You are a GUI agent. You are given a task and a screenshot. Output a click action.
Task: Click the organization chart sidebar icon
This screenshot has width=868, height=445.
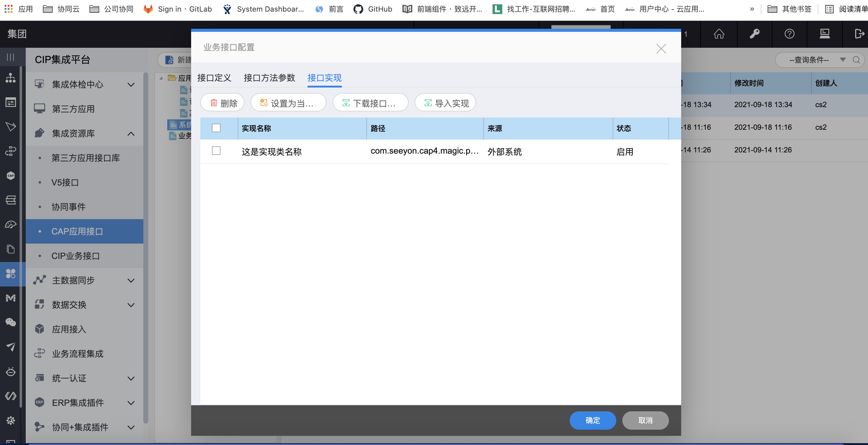click(10, 78)
